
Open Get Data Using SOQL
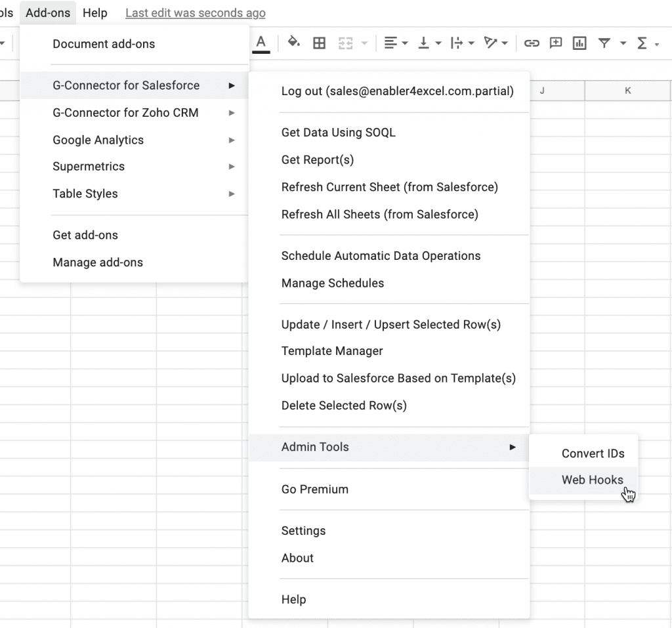pyautogui.click(x=339, y=132)
